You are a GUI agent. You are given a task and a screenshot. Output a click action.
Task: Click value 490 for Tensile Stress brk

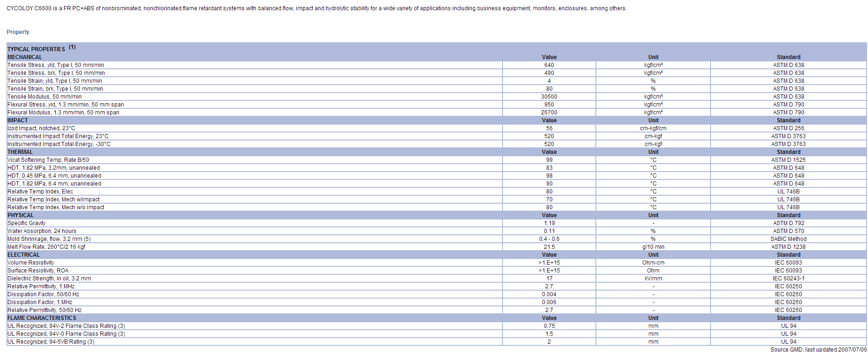click(x=549, y=73)
